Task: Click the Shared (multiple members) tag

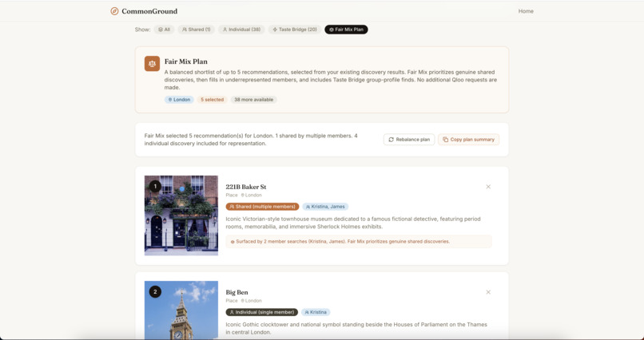Action: coord(262,207)
